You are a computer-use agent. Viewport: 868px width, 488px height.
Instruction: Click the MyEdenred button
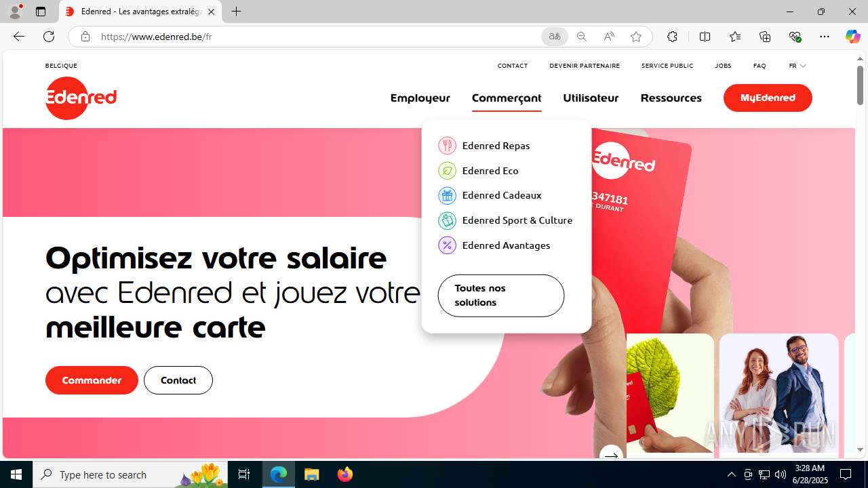[x=768, y=98]
